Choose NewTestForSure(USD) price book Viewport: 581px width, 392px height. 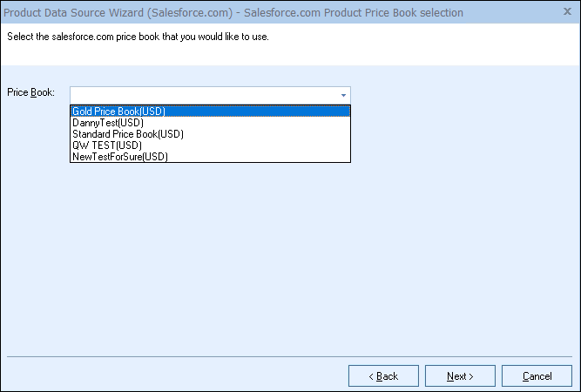[x=210, y=156]
